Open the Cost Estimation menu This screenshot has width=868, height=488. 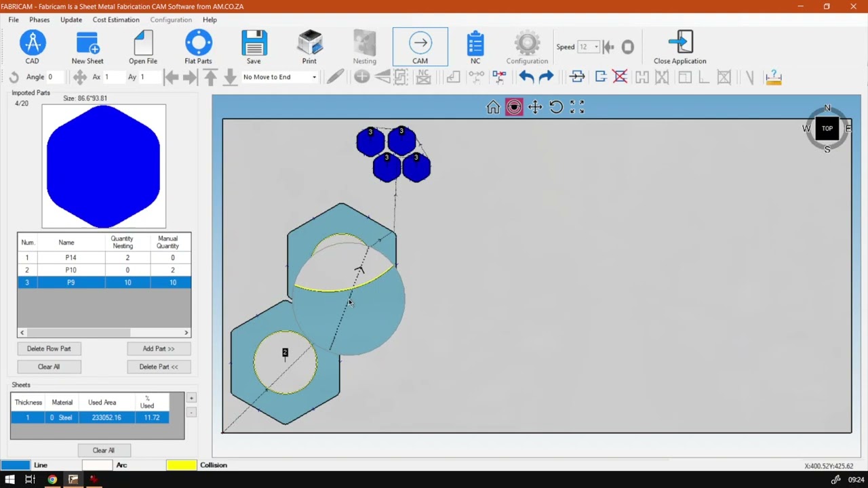[x=116, y=20]
